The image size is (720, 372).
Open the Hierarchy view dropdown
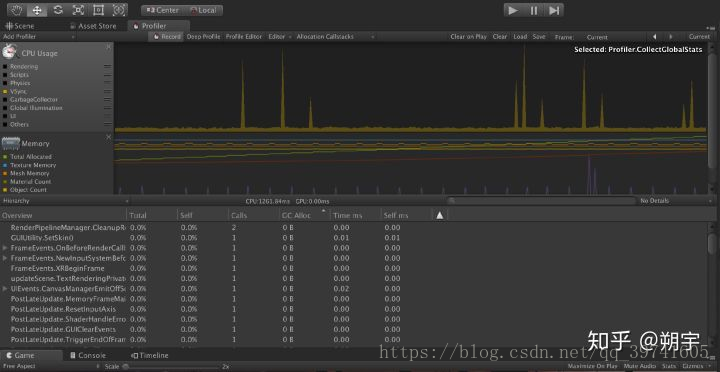[66, 201]
